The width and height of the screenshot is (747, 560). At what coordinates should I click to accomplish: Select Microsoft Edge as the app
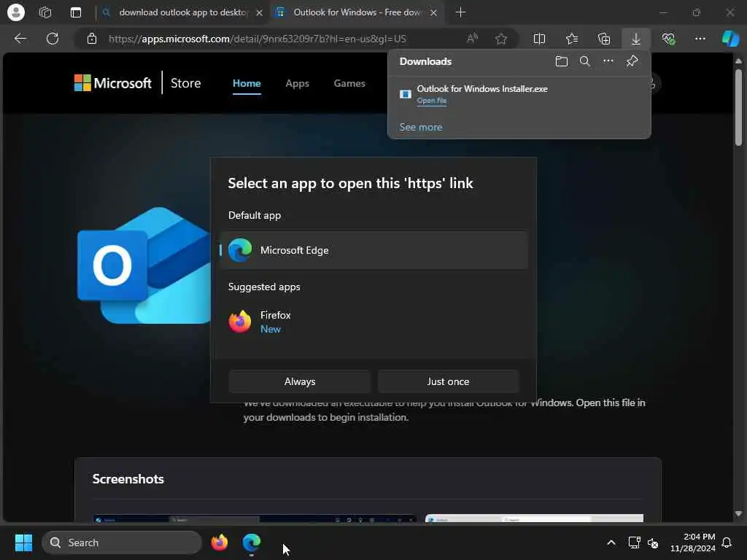tap(374, 250)
